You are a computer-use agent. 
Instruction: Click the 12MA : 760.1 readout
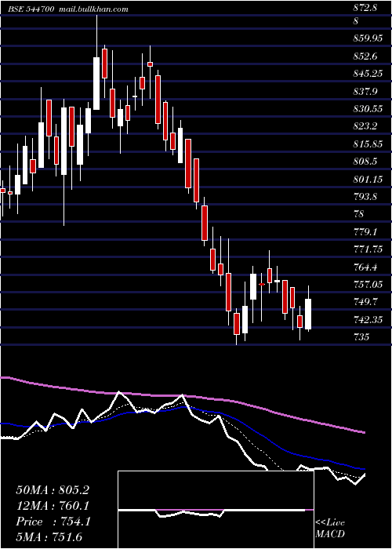click(x=53, y=506)
